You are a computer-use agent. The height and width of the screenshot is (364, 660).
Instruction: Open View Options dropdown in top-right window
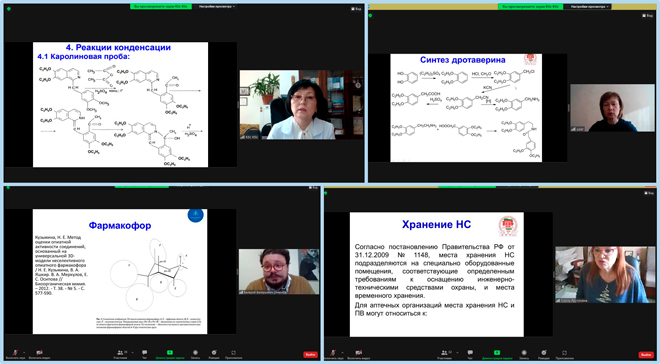point(587,6)
